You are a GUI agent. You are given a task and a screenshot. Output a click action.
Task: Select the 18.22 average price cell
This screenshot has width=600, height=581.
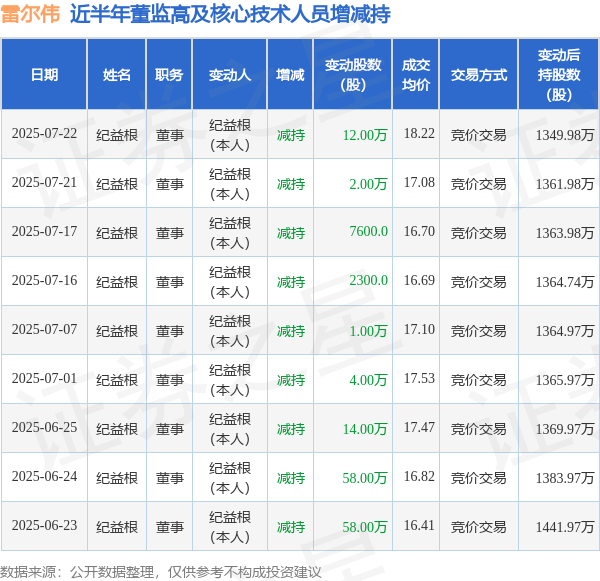(x=419, y=134)
